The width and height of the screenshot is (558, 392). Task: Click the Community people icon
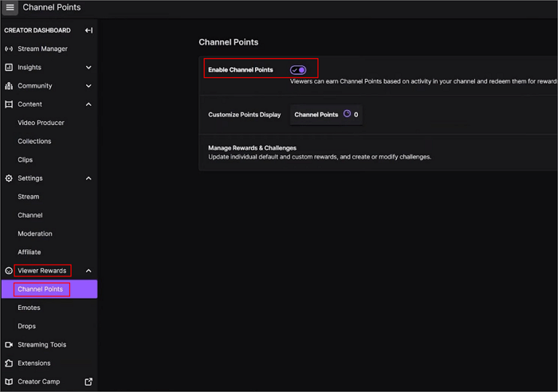click(9, 86)
